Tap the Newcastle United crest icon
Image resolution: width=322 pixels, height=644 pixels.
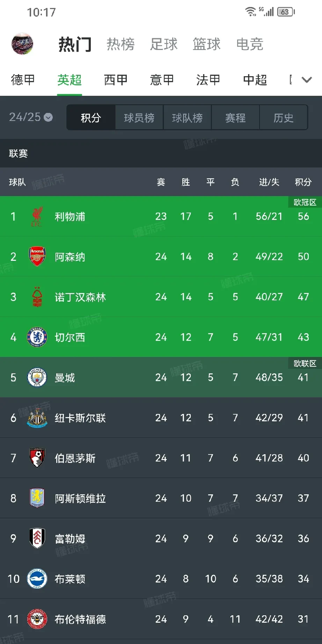[37, 418]
